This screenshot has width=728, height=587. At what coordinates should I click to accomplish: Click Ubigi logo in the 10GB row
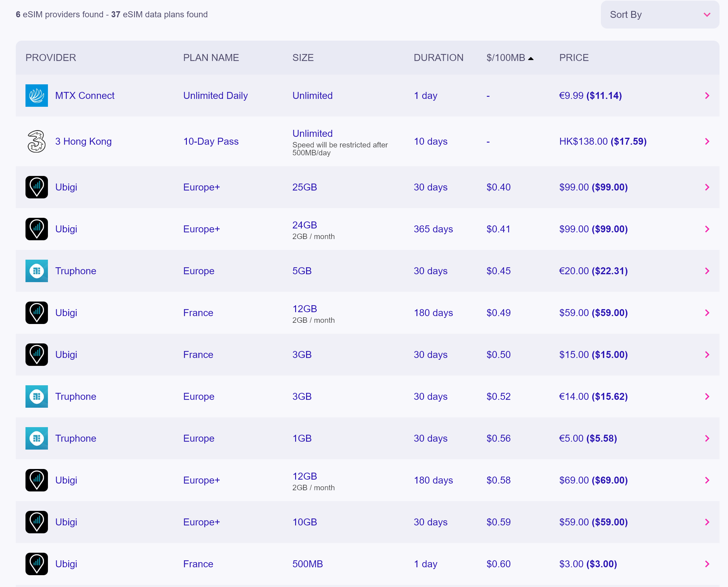(36, 522)
